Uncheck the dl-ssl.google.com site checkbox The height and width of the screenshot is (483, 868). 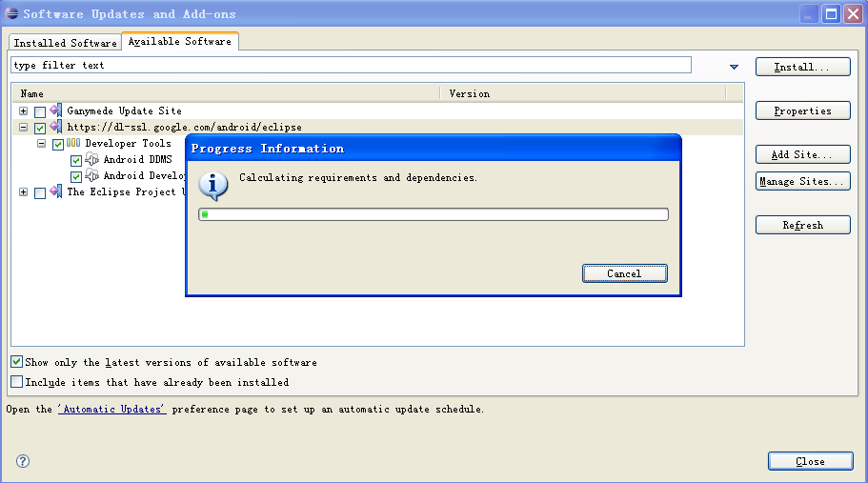[x=40, y=128]
